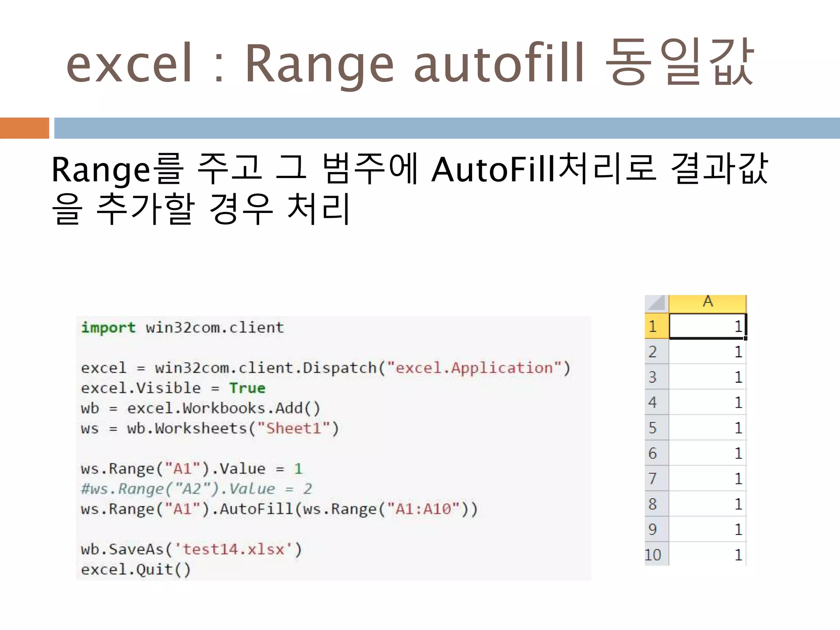Click the 'import win32com.client' code line
The width and height of the screenshot is (840, 630).
click(x=182, y=328)
